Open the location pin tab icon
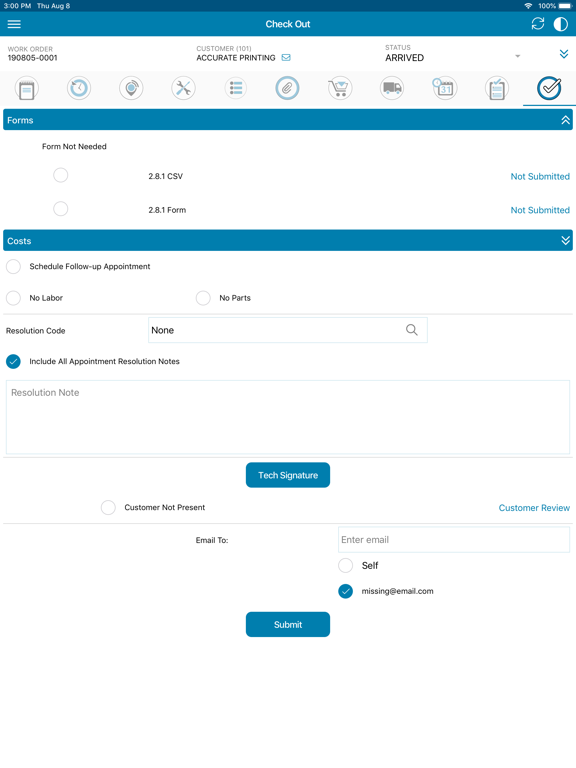Viewport: 576px width, 768px height. pos(131,89)
